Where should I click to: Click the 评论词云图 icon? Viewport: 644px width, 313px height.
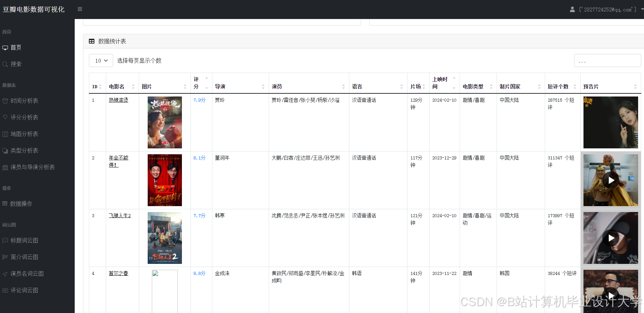(x=5, y=291)
